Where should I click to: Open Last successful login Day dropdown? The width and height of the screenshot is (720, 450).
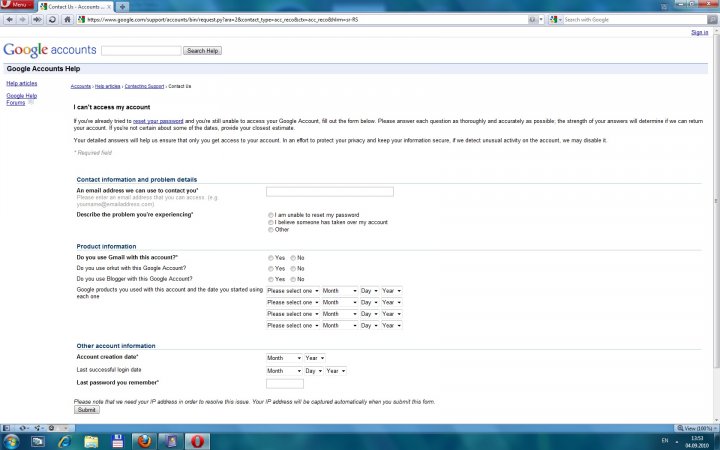click(314, 371)
